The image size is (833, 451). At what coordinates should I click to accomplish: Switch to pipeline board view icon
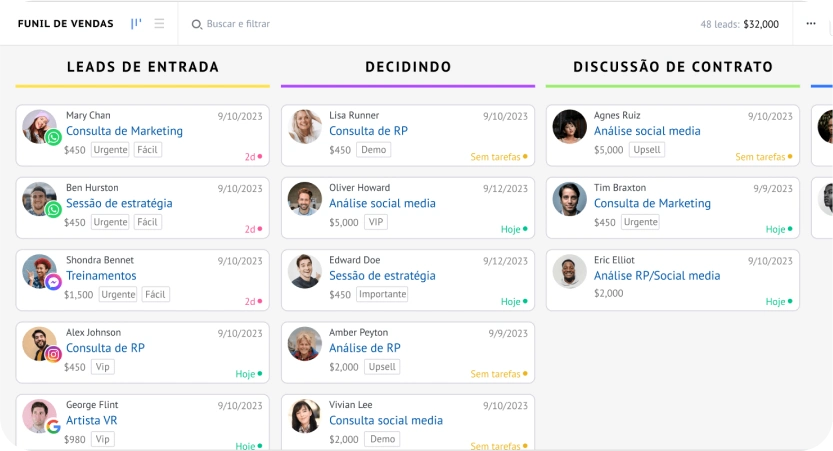coord(136,24)
